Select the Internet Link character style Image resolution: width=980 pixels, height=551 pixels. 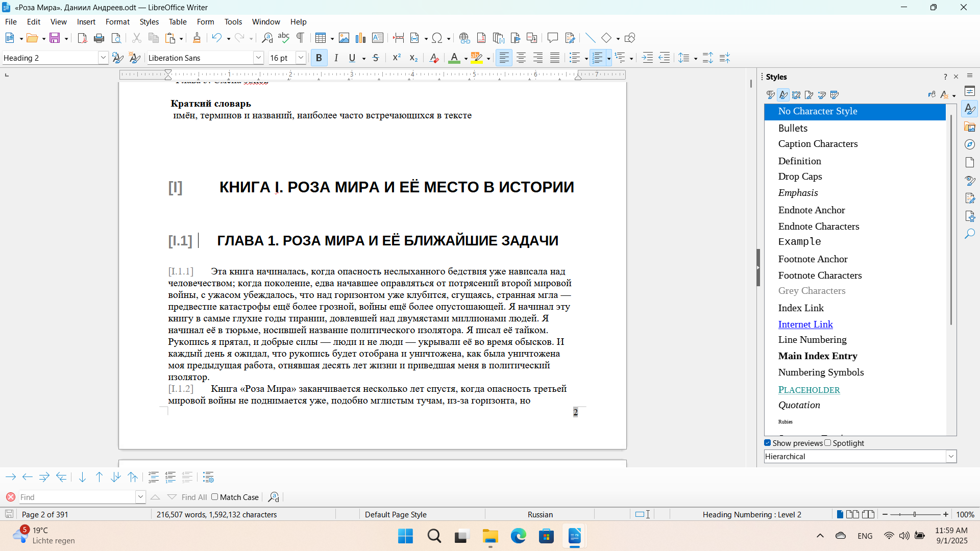[805, 324]
